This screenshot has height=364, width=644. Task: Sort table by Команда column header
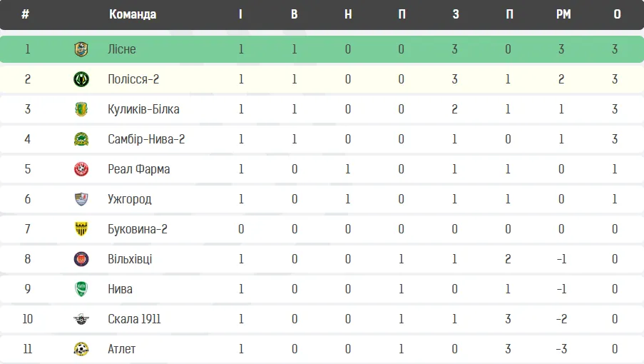point(133,14)
